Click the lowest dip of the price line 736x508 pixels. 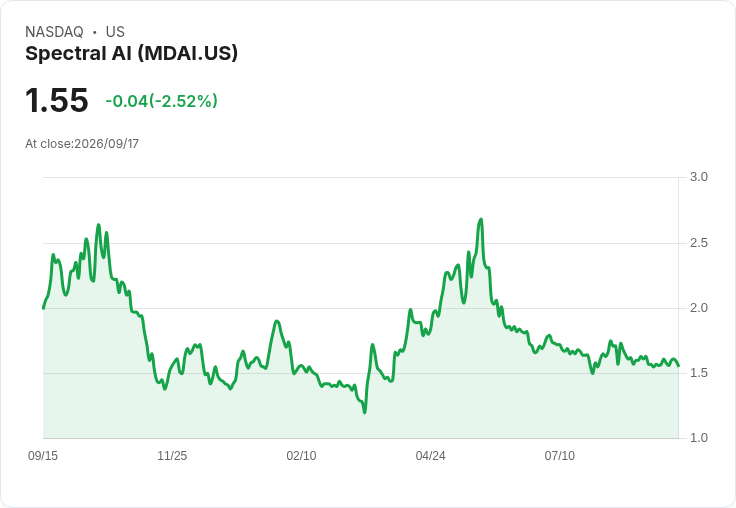click(365, 413)
